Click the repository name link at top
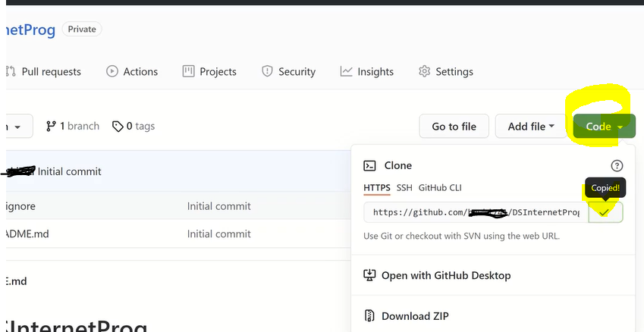Image resolution: width=644 pixels, height=332 pixels. pos(30,30)
